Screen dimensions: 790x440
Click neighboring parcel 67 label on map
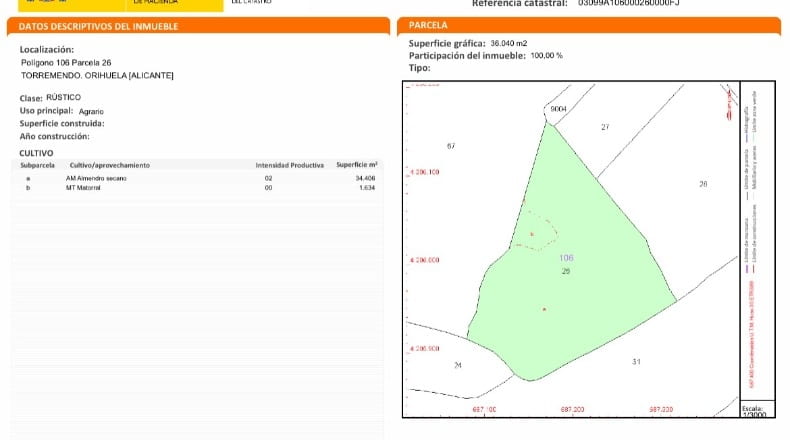(451, 146)
